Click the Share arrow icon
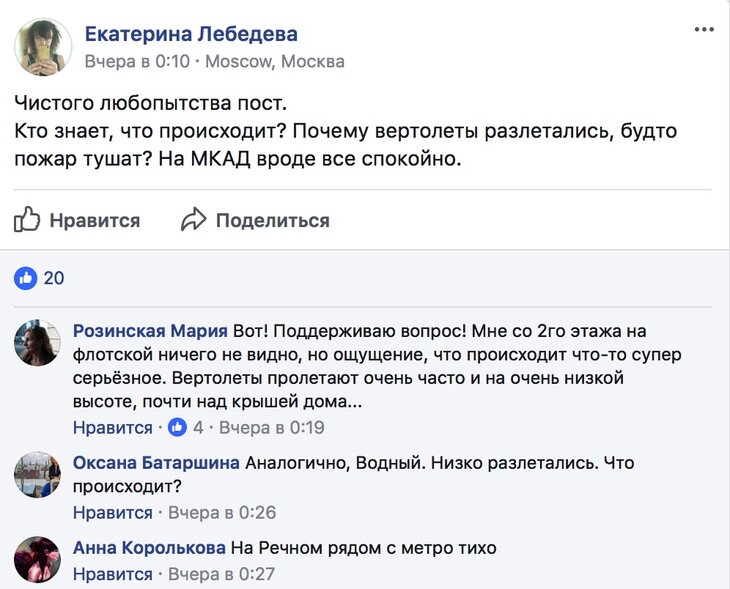730x589 pixels. [x=193, y=219]
